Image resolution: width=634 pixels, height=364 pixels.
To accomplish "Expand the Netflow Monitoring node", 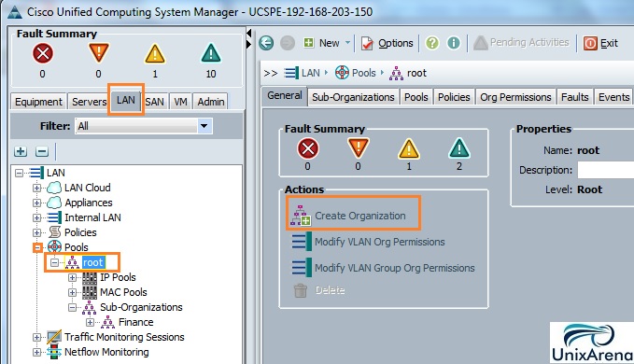I will 36,352.
